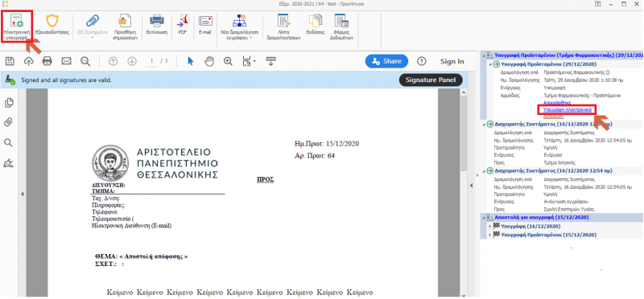Image resolution: width=644 pixels, height=299 pixels.
Task: Click the page number input field
Action: point(152,61)
